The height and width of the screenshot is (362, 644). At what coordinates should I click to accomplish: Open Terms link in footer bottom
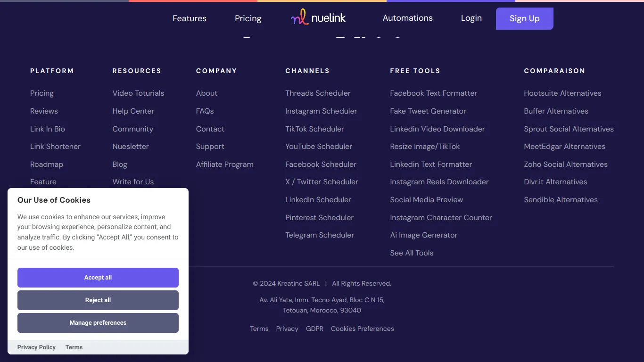259,329
